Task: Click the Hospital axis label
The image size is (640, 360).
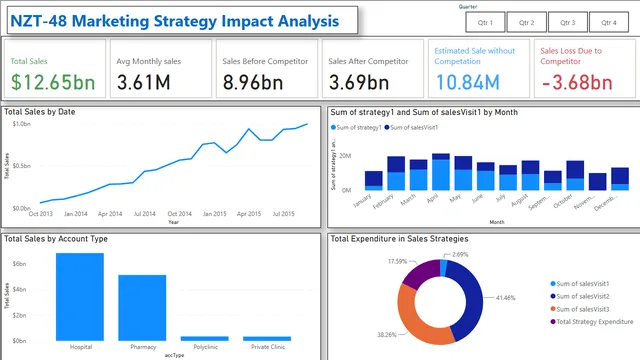Action: pos(81,347)
